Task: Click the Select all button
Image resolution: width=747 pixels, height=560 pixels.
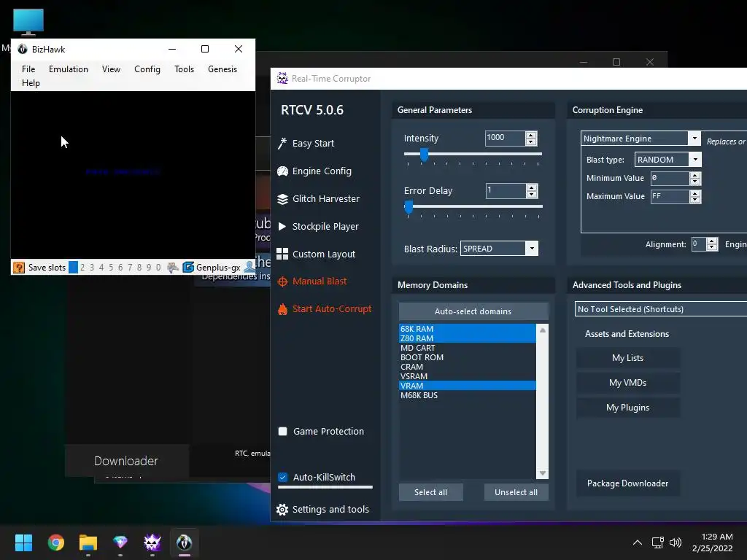Action: (x=430, y=492)
